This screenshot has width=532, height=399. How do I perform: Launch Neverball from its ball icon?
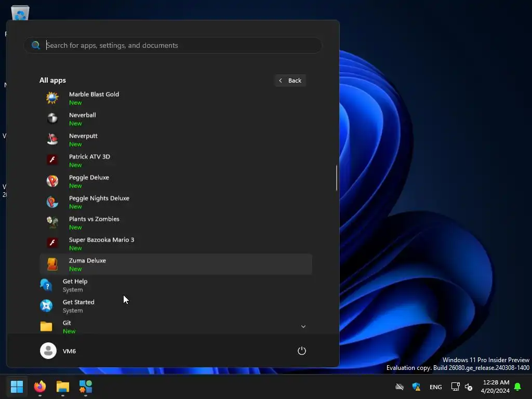click(52, 118)
